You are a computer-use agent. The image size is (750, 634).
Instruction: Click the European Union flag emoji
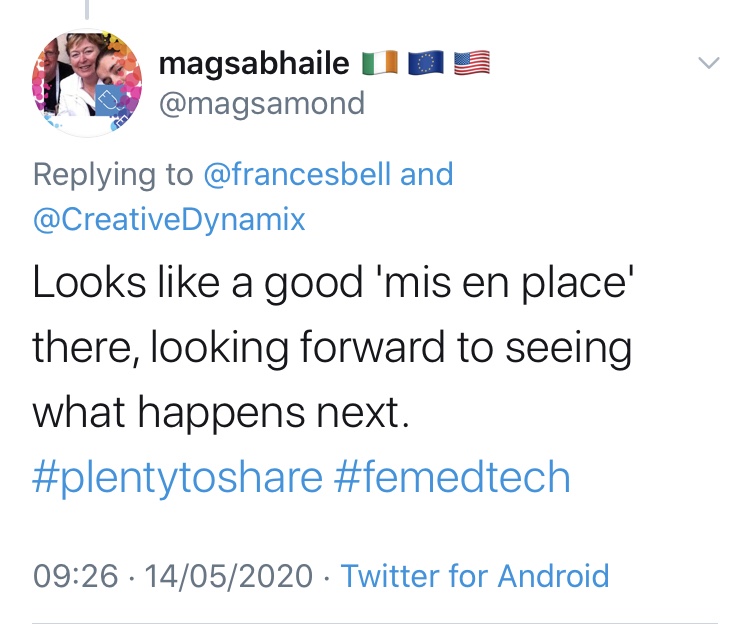tap(426, 64)
